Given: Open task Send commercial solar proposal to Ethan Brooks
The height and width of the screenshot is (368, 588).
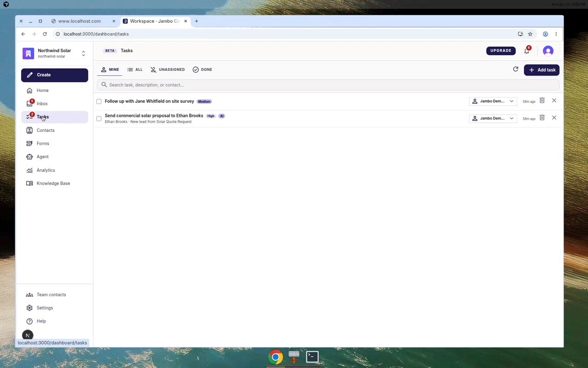Looking at the screenshot, I should tap(154, 116).
